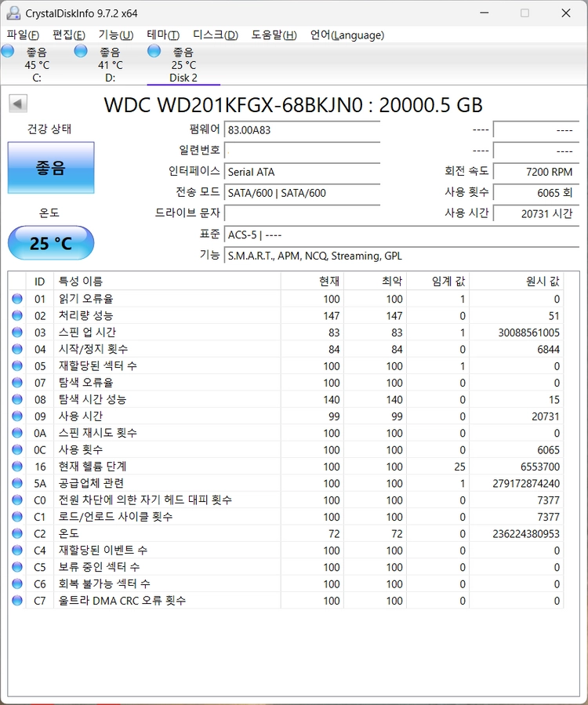Viewport: 588px width, 705px height.
Task: Click the firmware field 83.00A83
Action: [302, 130]
